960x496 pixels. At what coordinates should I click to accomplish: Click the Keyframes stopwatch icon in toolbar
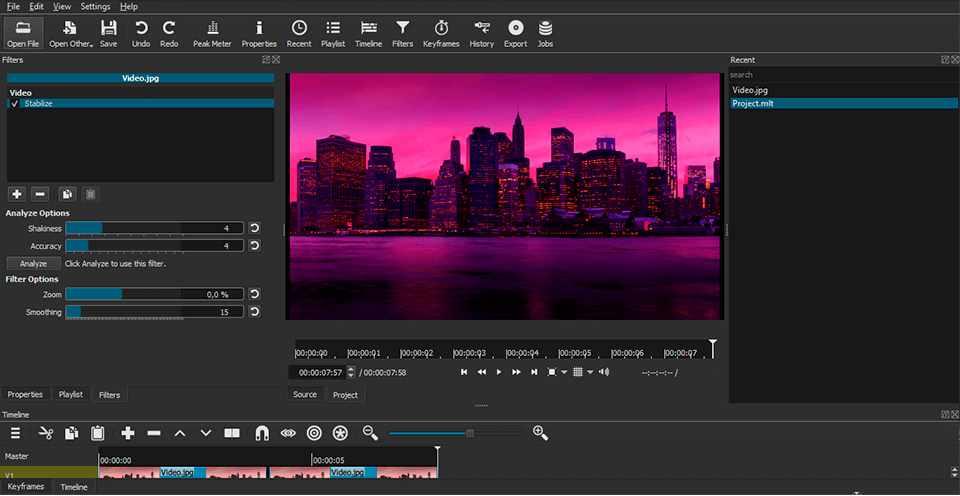pyautogui.click(x=441, y=33)
